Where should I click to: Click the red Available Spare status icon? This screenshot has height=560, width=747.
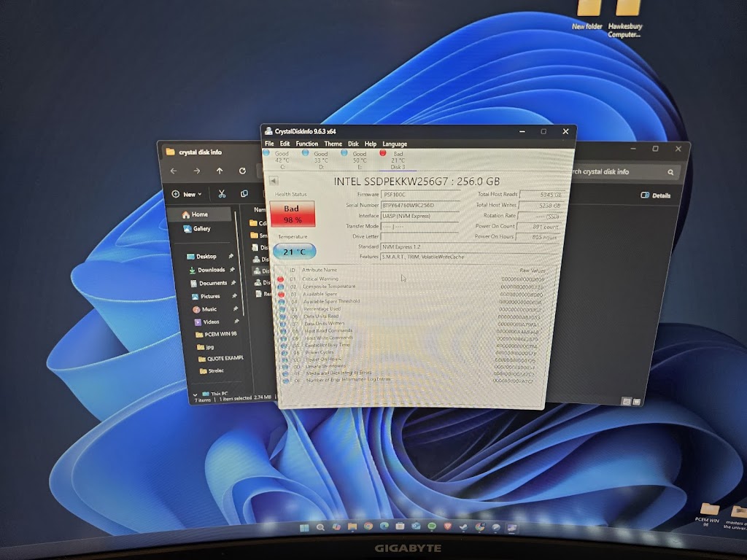pyautogui.click(x=281, y=294)
